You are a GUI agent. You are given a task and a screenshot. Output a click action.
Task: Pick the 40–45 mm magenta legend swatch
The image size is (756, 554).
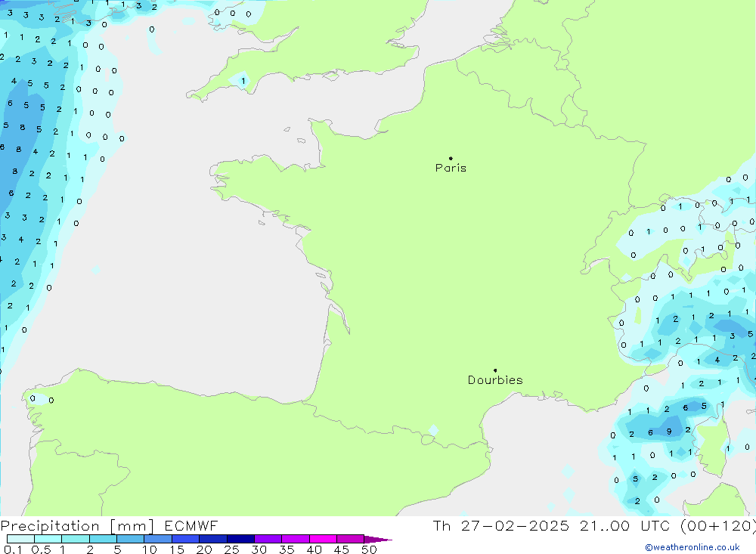(x=323, y=539)
